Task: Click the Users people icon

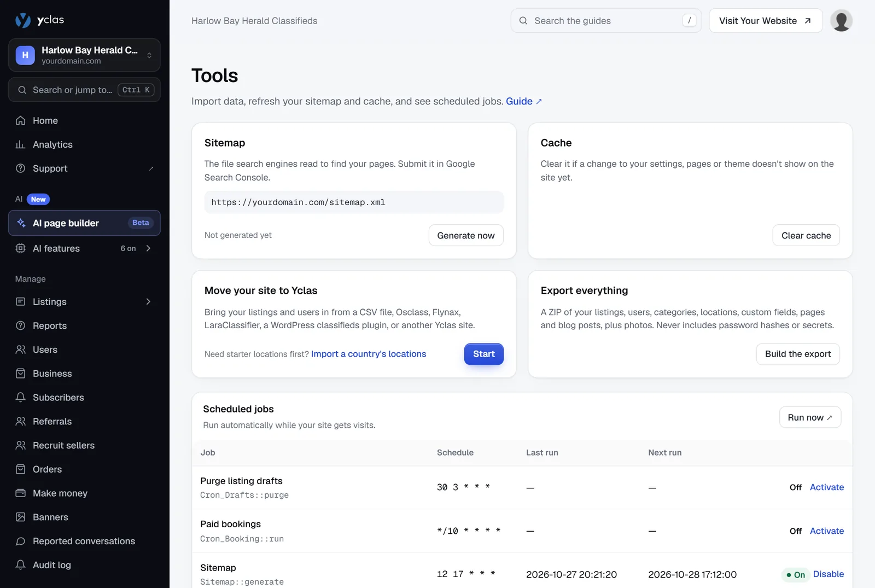Action: pyautogui.click(x=21, y=350)
